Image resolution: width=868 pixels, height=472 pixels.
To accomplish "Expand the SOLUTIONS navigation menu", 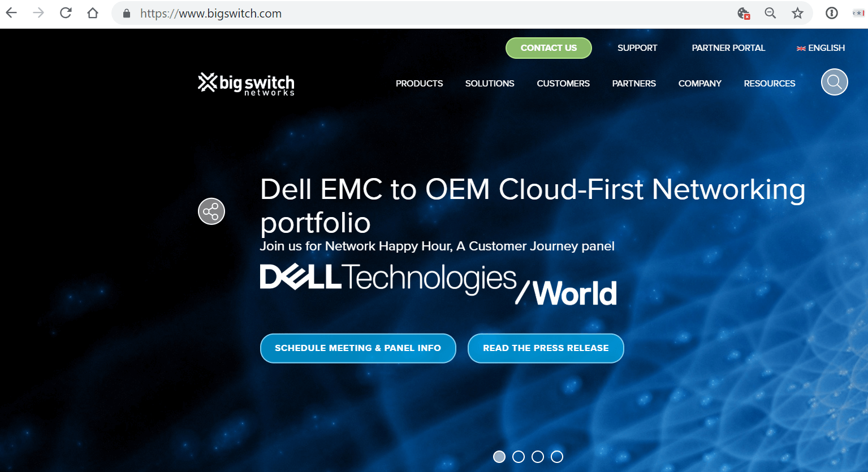I will pyautogui.click(x=490, y=83).
